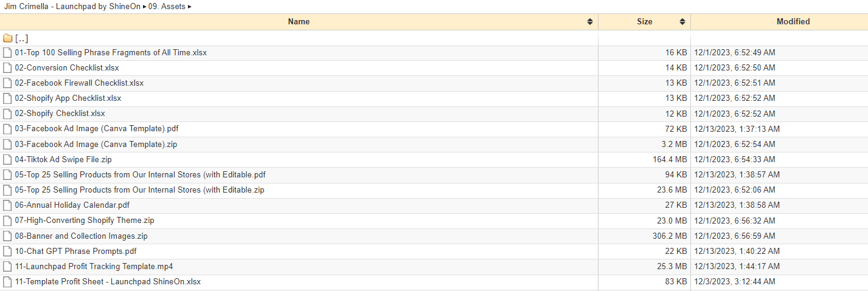
Task: Select file icon for 02-Shopify Checklist.xlsx
Action: click(7, 114)
